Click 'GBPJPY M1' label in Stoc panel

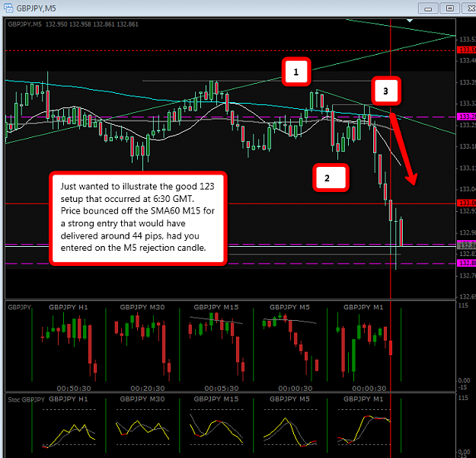[363, 399]
